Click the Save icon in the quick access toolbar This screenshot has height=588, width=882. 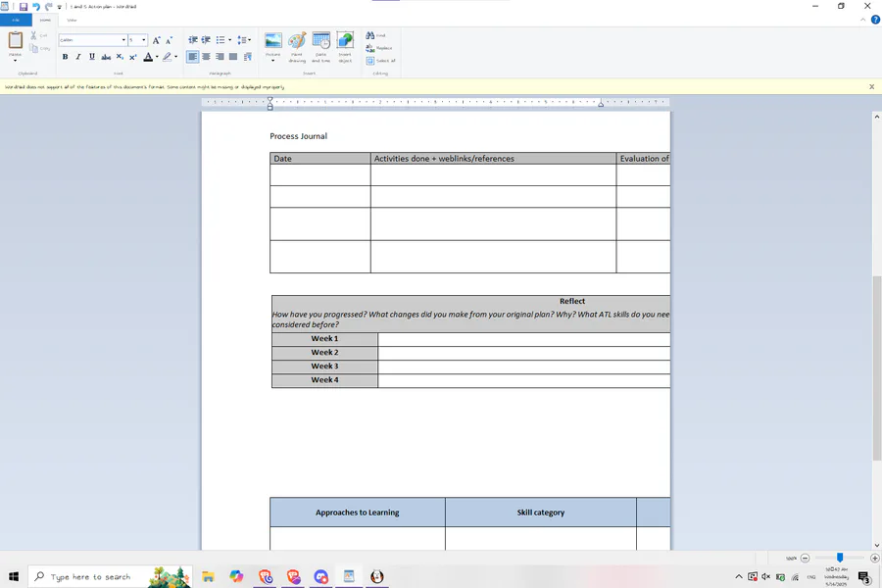(24, 7)
